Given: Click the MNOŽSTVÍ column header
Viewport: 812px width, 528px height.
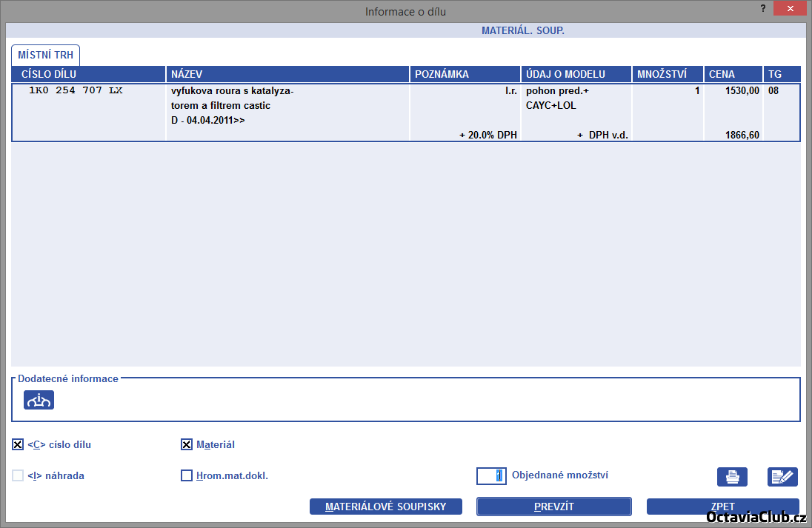Looking at the screenshot, I should [667, 74].
